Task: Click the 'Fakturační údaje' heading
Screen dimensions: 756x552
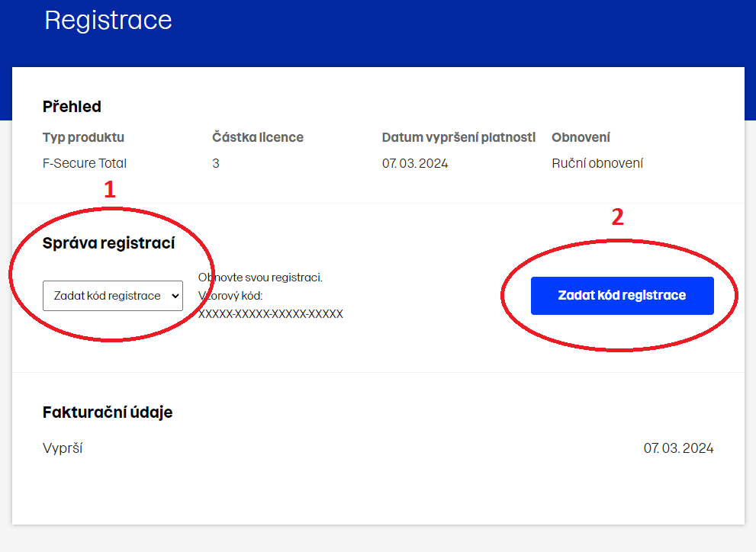Action: 108,412
